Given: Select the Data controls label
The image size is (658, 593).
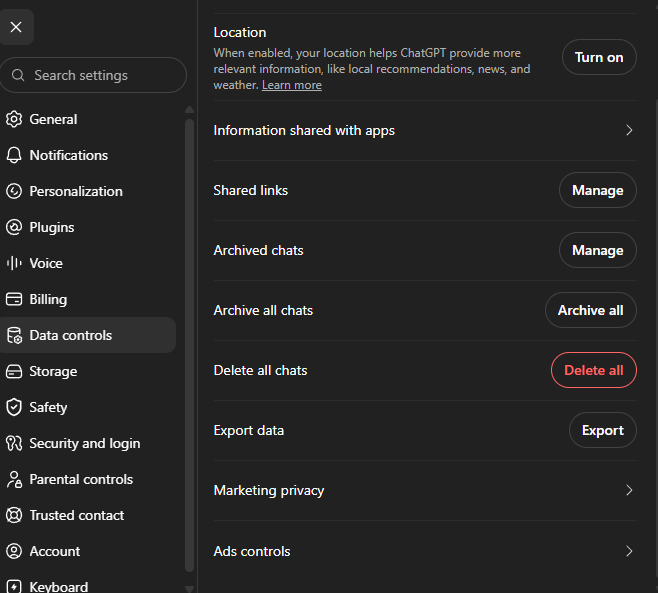Looking at the screenshot, I should tap(70, 335).
